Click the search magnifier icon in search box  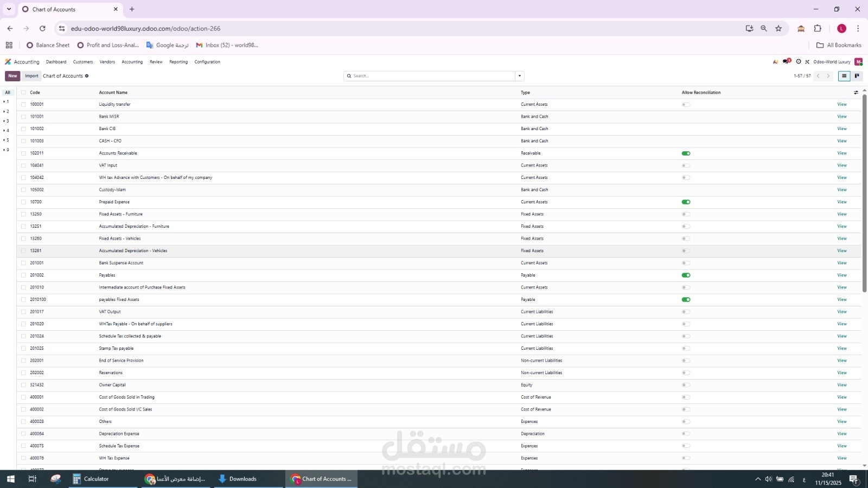coord(349,76)
